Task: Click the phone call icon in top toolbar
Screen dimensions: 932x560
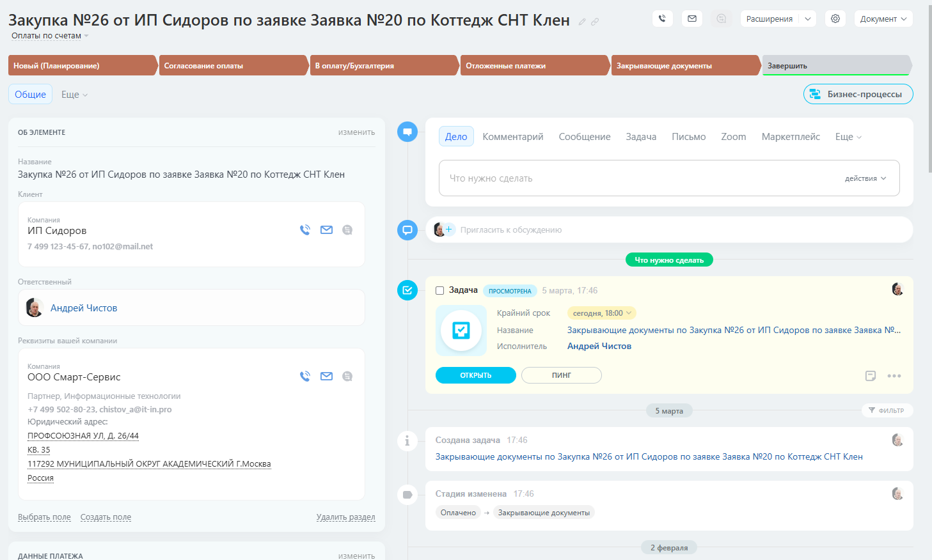Action: pyautogui.click(x=662, y=19)
